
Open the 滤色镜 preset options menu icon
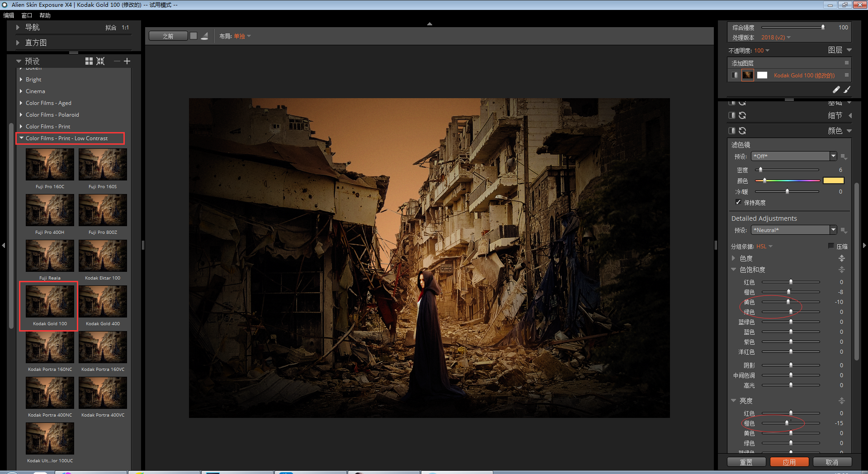[844, 156]
